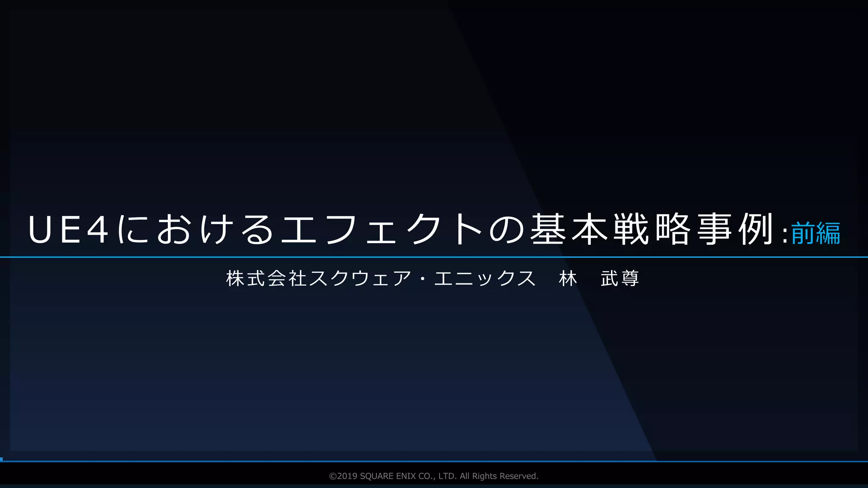
Task: Click the "事例" characters in the title
Action: pyautogui.click(x=736, y=230)
